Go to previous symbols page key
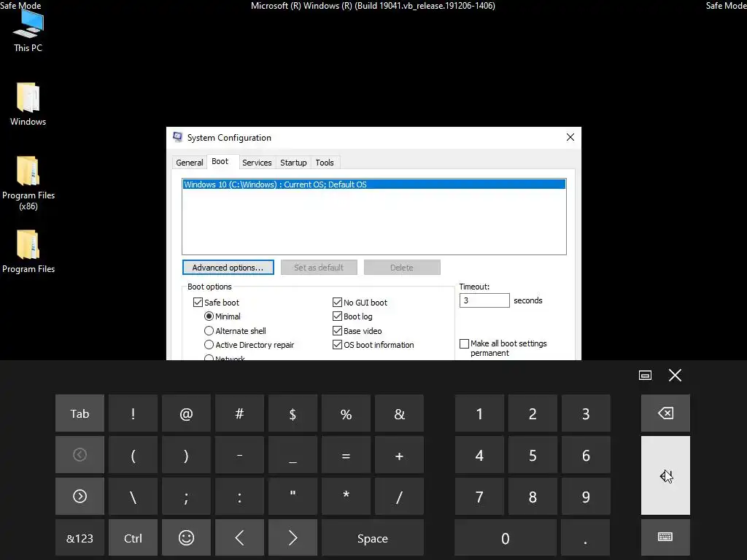Viewport: 747px width, 560px height. click(80, 455)
